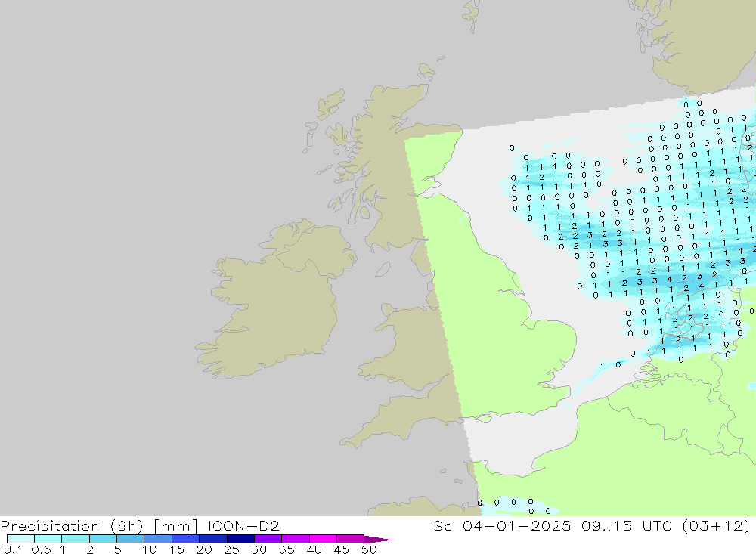The image size is (756, 554).
Task: Select the 30–35 mm purple legend swatch
Action: 268,539
